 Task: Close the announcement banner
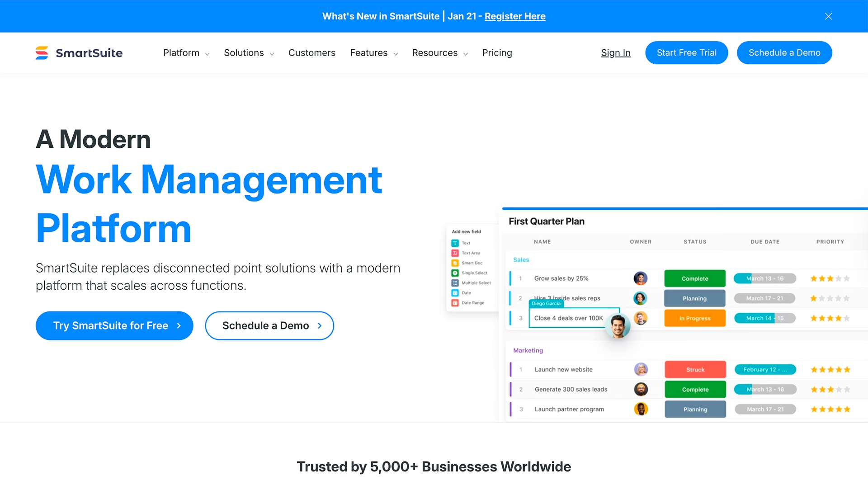pos(828,16)
